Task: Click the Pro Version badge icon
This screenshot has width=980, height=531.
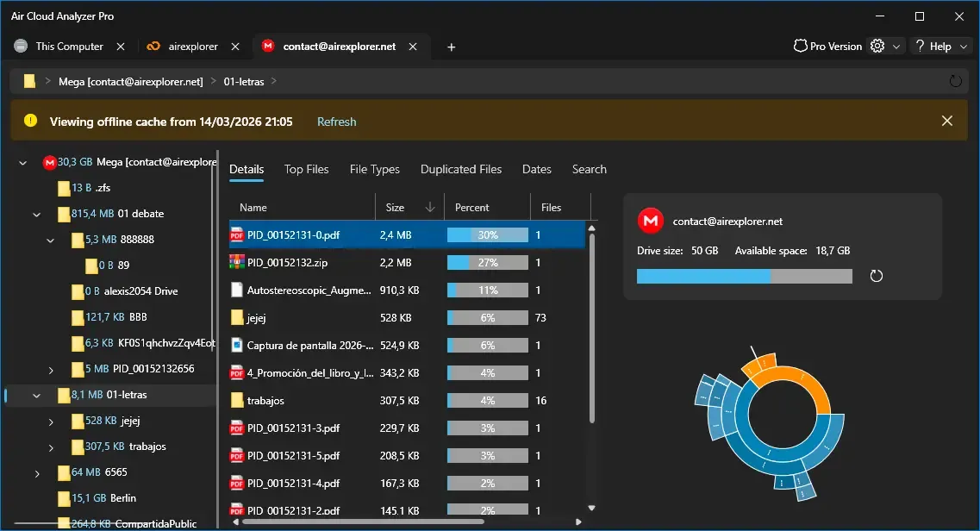Action: [x=800, y=46]
